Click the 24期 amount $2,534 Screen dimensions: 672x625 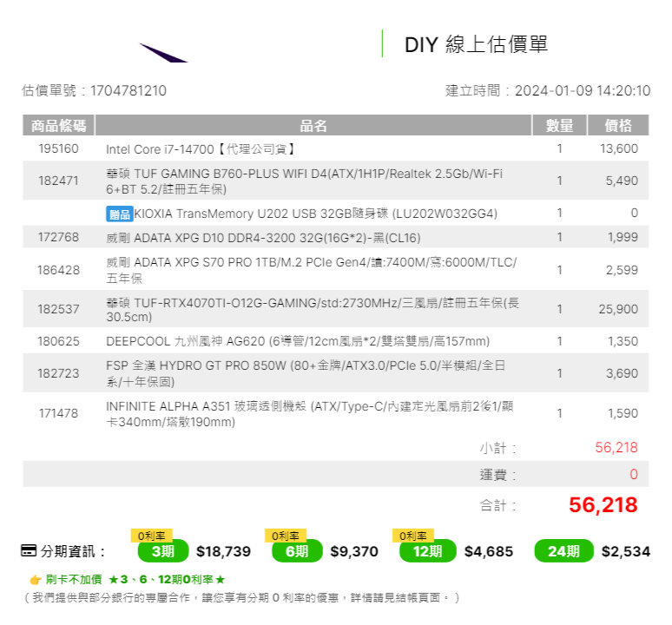point(626,551)
